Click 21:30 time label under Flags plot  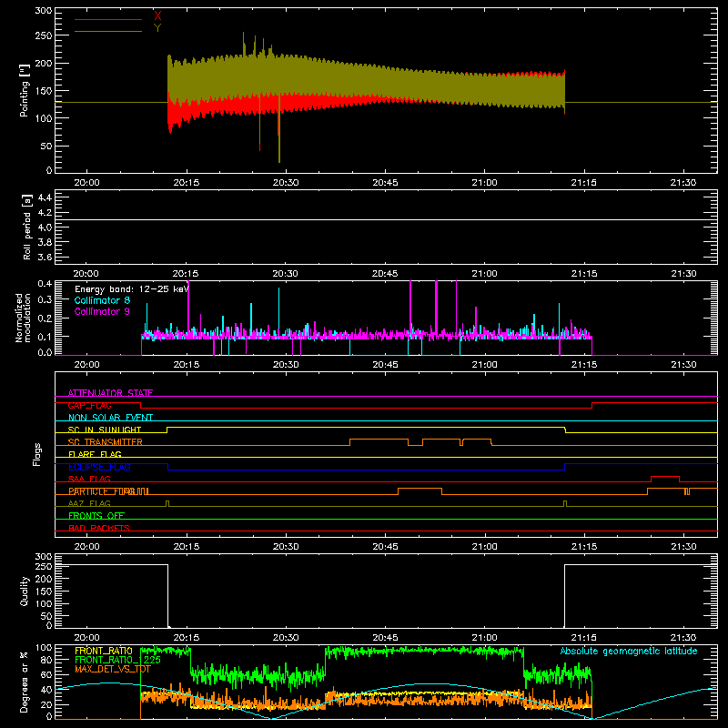pos(683,547)
